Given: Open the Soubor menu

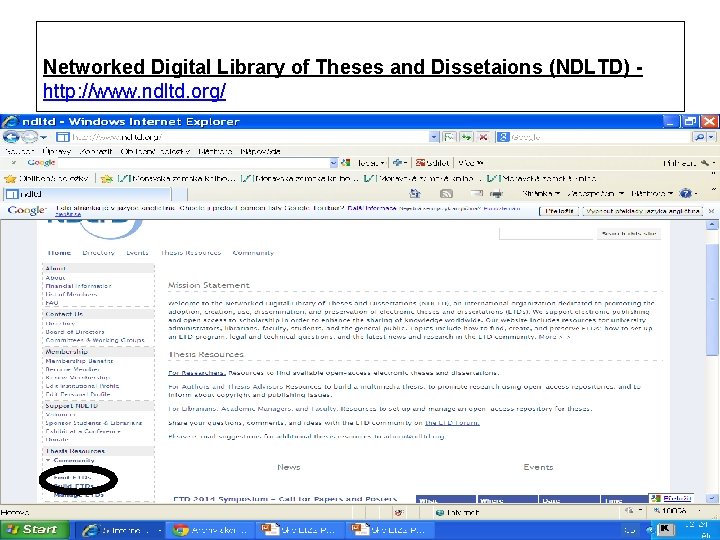Looking at the screenshot, I should pyautogui.click(x=19, y=151).
